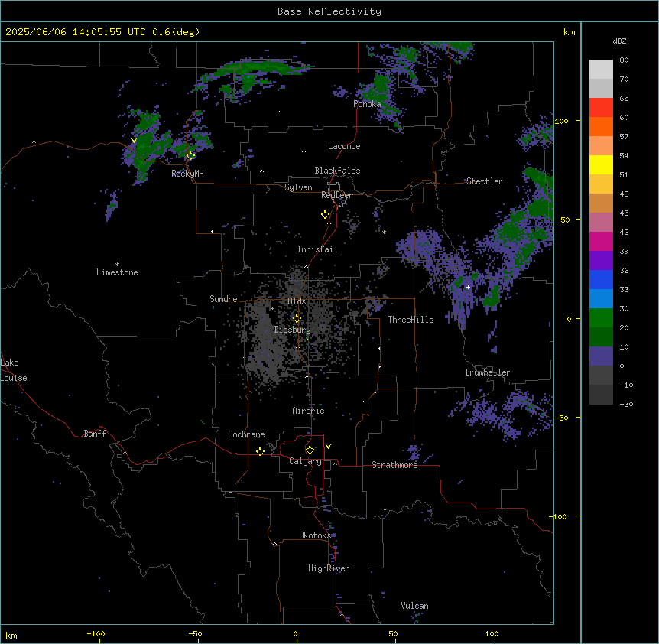
Task: Click the Strathmore label
Action: (394, 465)
